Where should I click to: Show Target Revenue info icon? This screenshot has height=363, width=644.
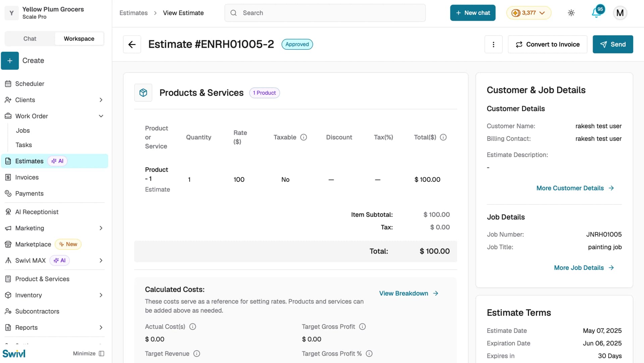[197, 354]
